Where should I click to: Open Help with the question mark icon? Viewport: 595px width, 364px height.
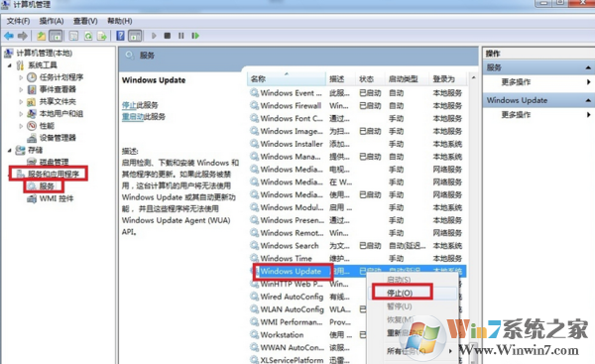[120, 36]
